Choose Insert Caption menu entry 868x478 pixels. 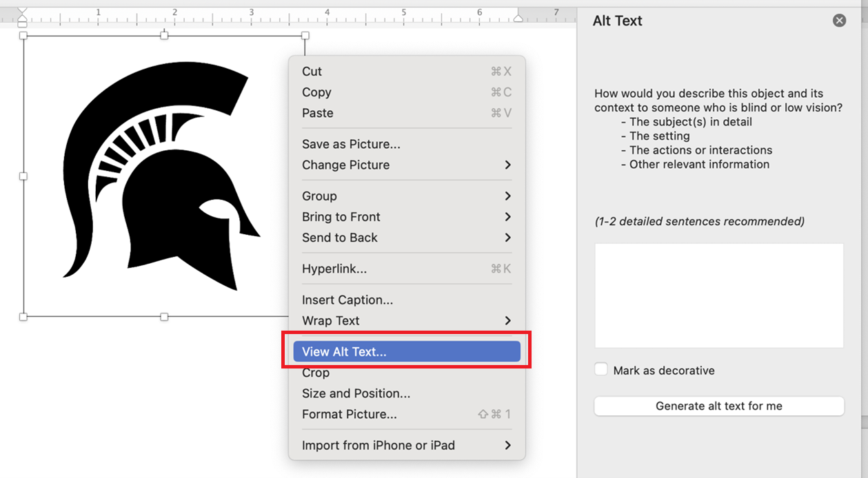point(347,300)
